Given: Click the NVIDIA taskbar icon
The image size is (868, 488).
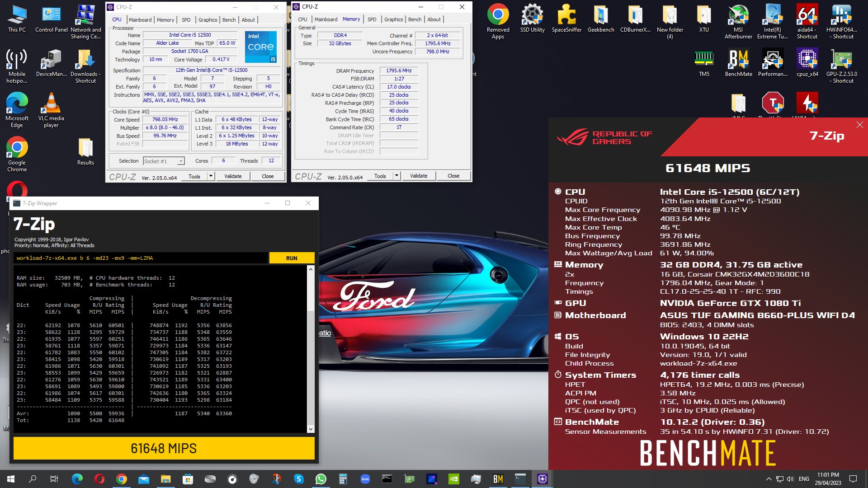Looking at the screenshot, I should [x=453, y=479].
